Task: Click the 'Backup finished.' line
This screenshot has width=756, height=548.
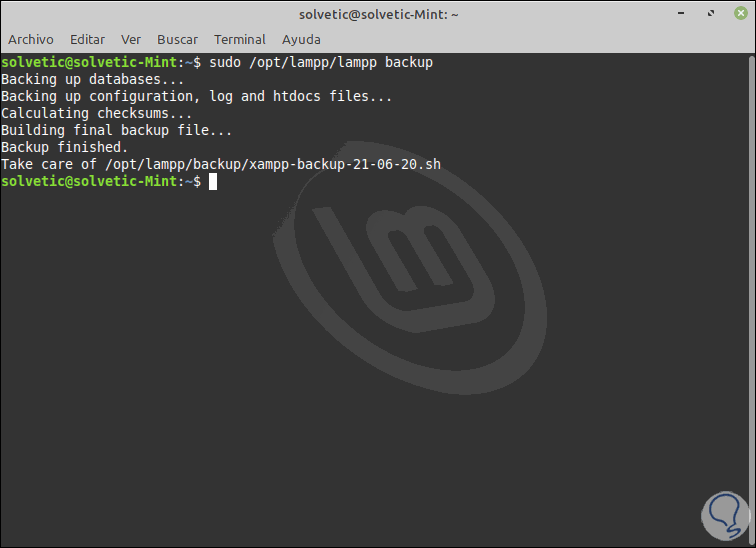Action: (65, 147)
